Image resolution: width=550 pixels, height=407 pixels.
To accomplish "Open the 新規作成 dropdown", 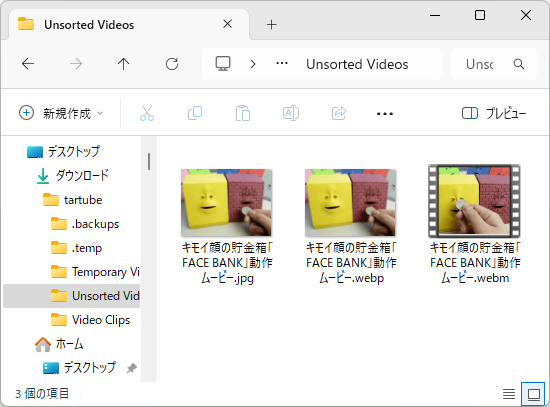I will click(61, 113).
